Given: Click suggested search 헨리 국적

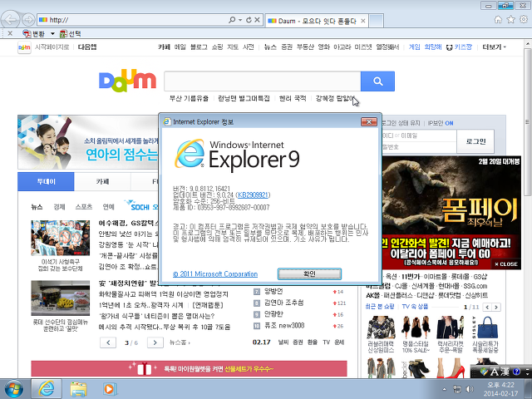Looking at the screenshot, I should pyautogui.click(x=293, y=98).
